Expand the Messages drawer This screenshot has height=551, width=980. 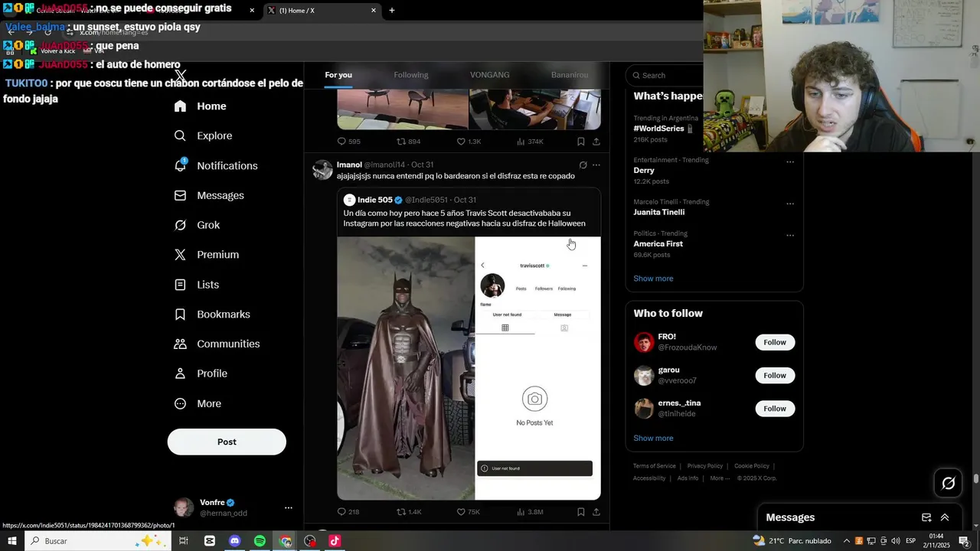coord(945,517)
